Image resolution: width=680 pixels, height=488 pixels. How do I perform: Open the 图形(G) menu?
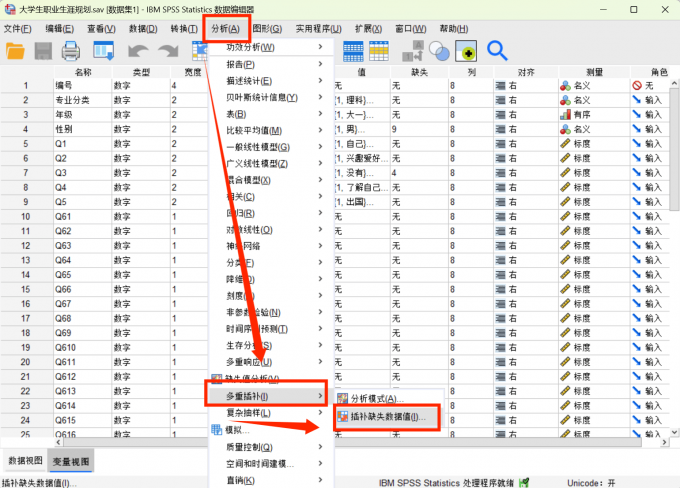(266, 28)
